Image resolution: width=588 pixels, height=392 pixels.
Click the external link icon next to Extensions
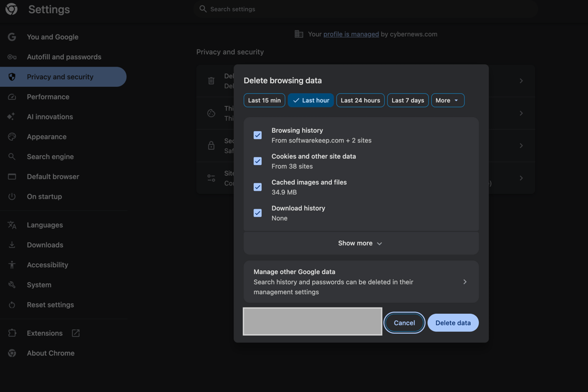pyautogui.click(x=76, y=333)
